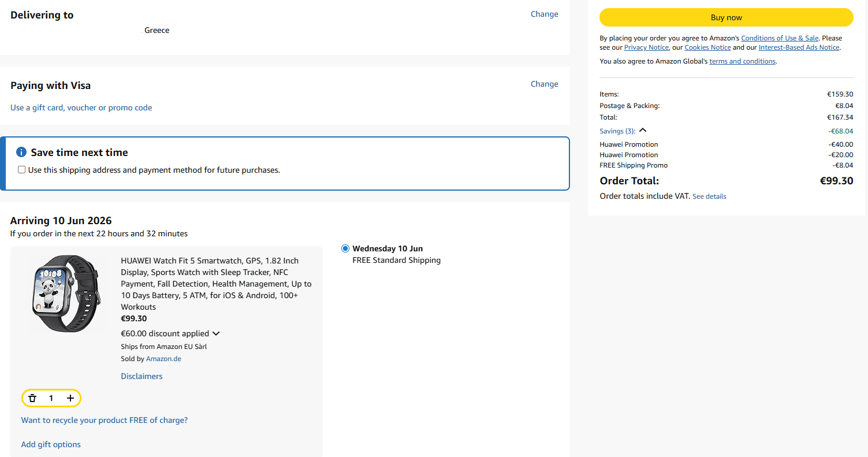This screenshot has width=868, height=457.
Task: Open Interest-Based Ads Notice link
Action: click(799, 47)
